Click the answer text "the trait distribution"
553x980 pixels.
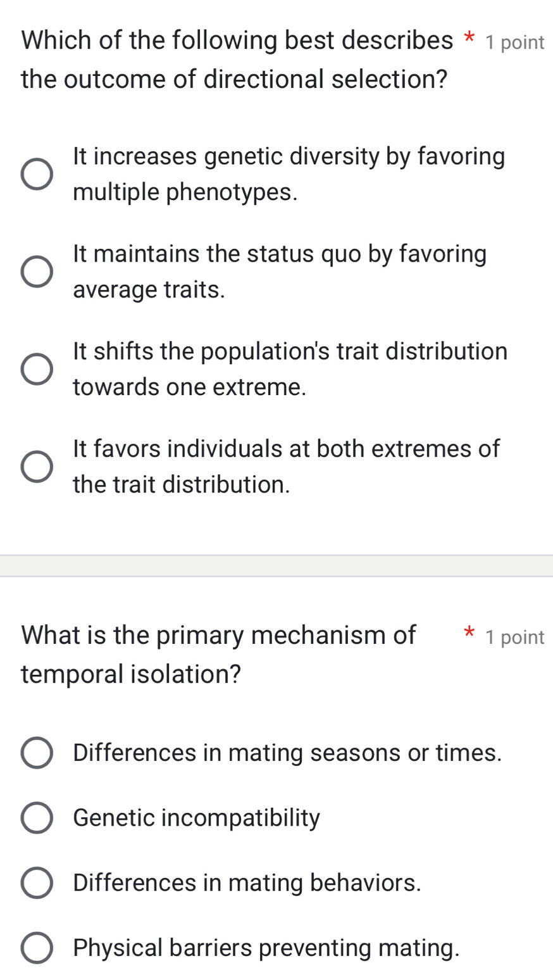click(x=180, y=485)
